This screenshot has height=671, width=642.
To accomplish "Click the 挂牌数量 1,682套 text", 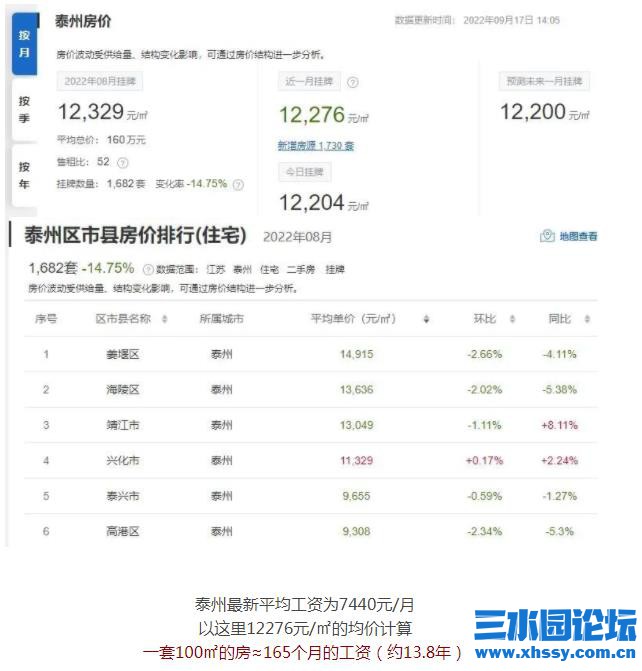I will (x=101, y=184).
